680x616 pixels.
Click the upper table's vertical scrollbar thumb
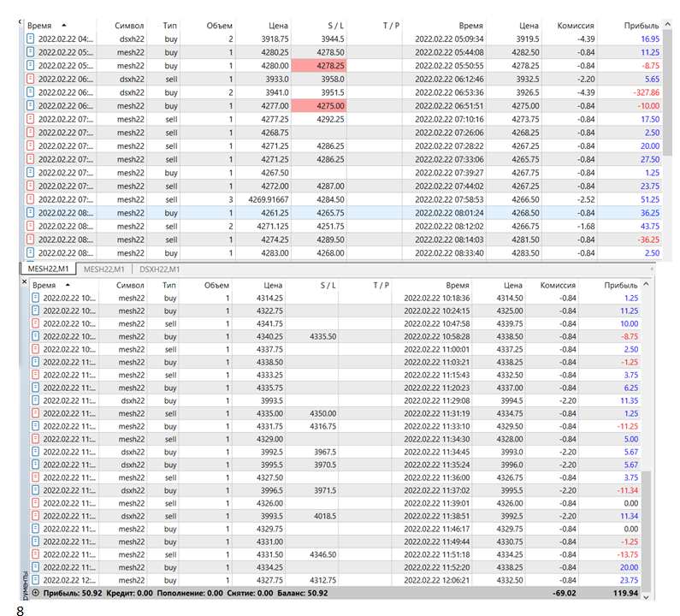coord(668,93)
